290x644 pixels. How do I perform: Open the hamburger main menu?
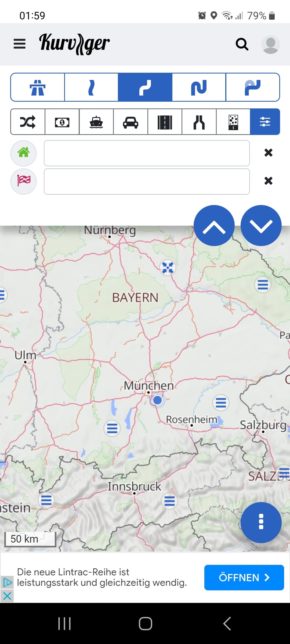[x=20, y=44]
